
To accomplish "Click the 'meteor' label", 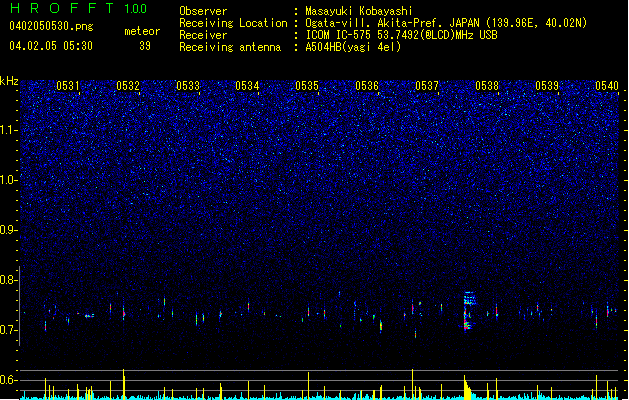I will tap(142, 31).
